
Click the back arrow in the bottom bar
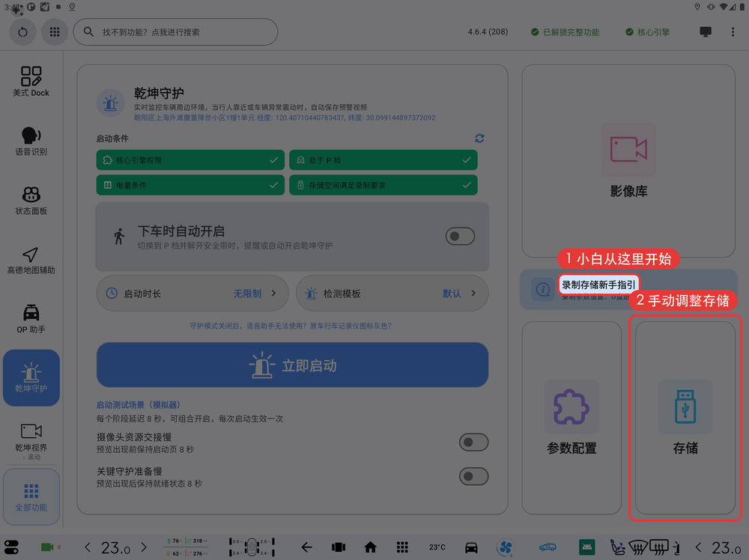(x=306, y=547)
